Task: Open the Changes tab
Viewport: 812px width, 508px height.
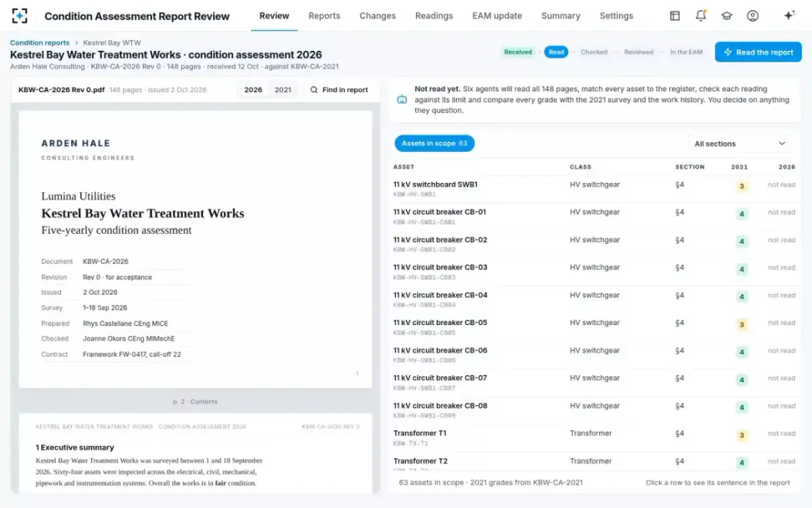Action: pos(378,16)
